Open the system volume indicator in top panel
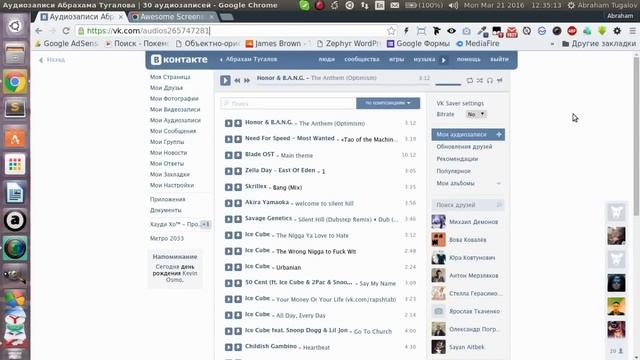Screen dimensions: 640x360 coord(453,5)
